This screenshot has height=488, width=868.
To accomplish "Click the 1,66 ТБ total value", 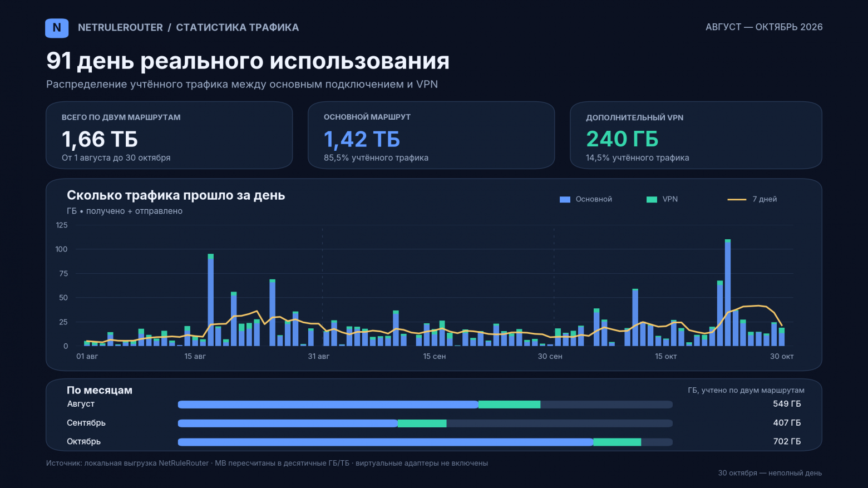I will pos(100,139).
